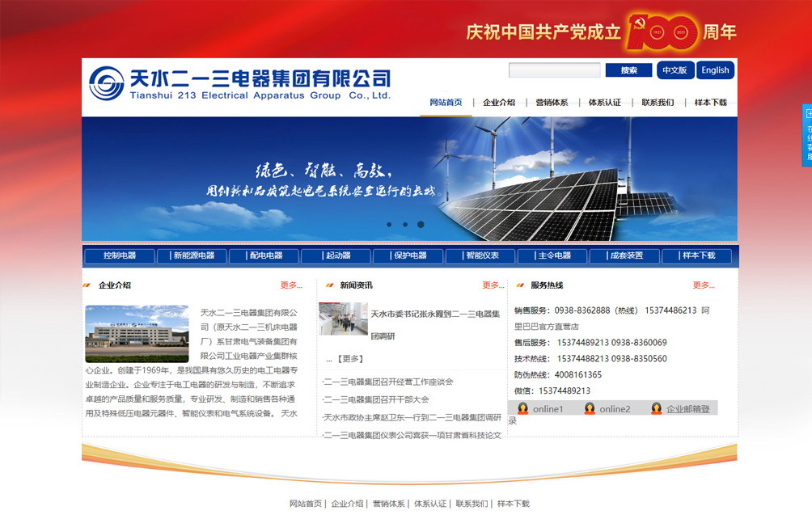Screen dimensions: 812x515
Task: Open the 配电电器 product category
Action: click(x=264, y=255)
